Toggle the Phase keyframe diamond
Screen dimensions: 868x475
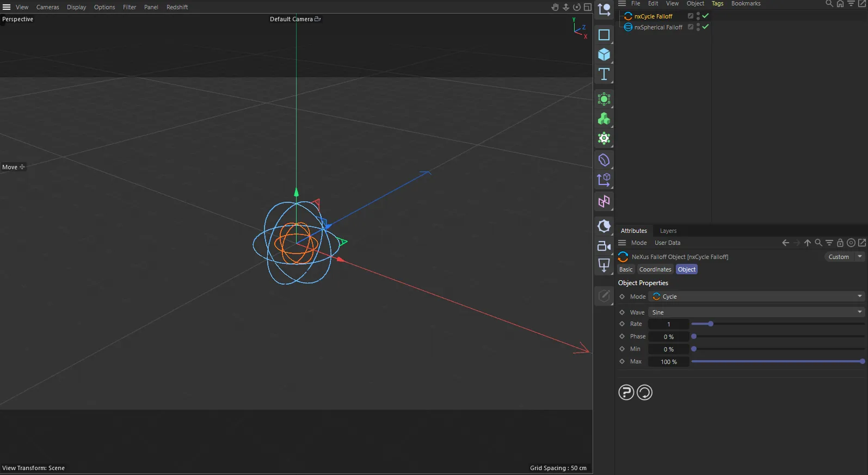tap(622, 336)
